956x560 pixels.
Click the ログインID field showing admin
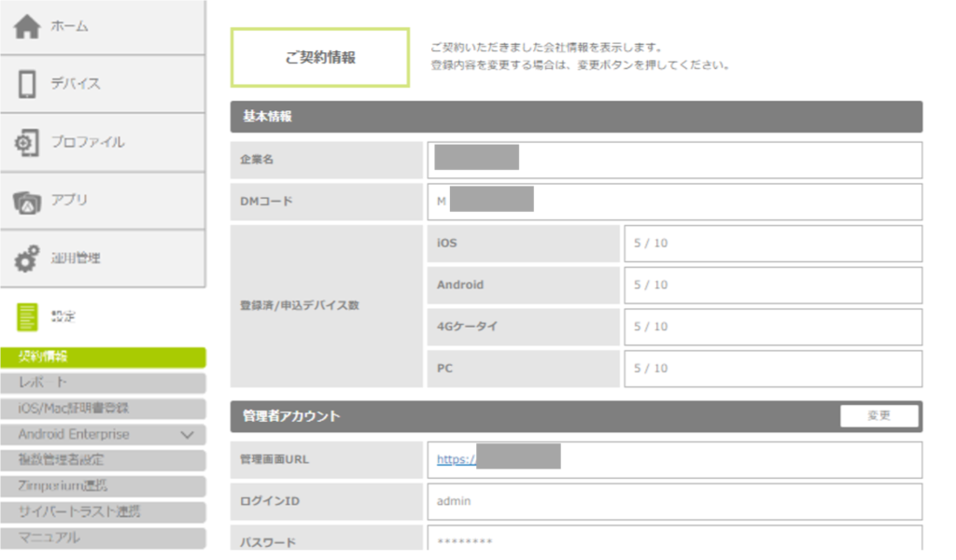pos(674,501)
